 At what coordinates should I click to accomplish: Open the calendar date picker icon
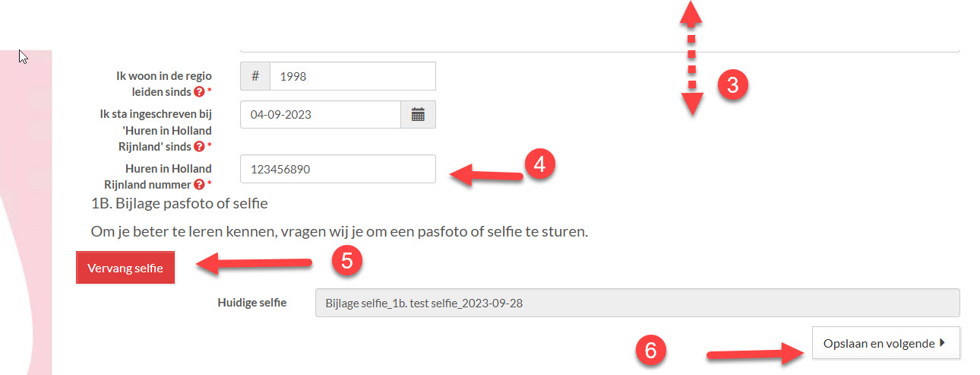click(418, 115)
